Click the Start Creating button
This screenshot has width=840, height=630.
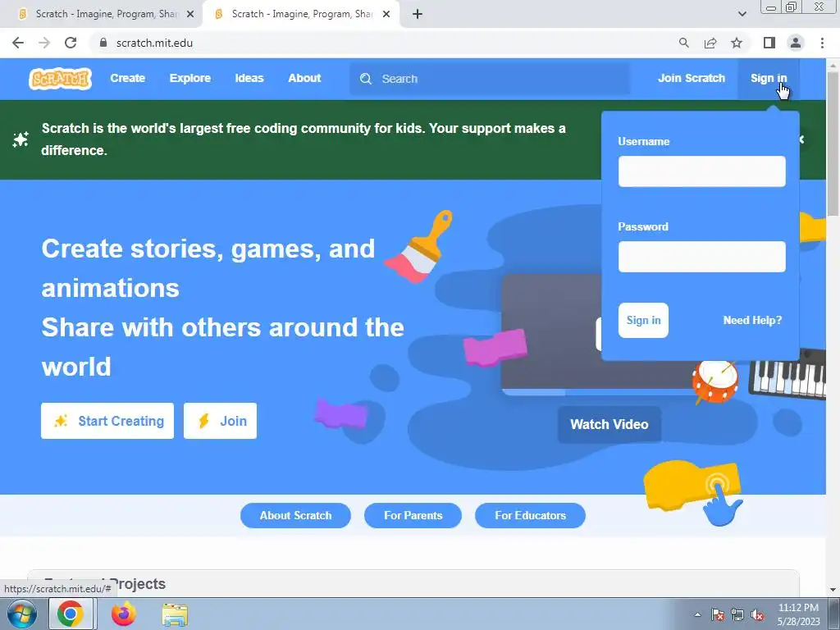pos(107,421)
